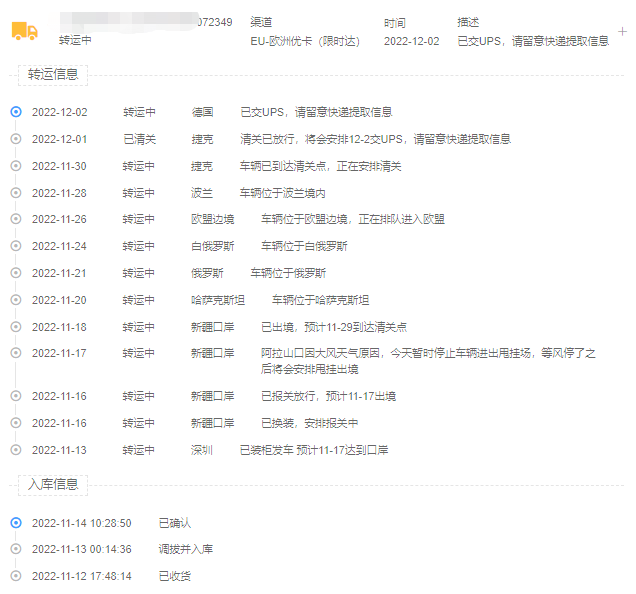
Task: Click the timeline dot for 已换装
Action: point(16,423)
